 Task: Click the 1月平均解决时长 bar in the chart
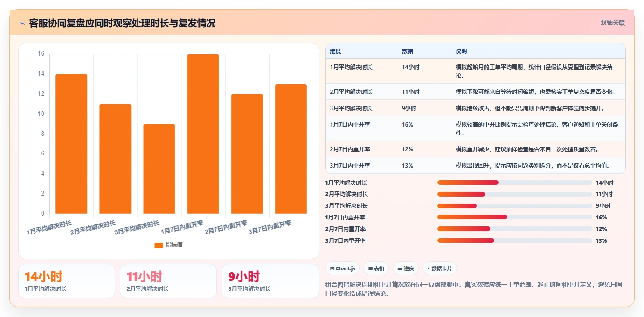pyautogui.click(x=71, y=144)
